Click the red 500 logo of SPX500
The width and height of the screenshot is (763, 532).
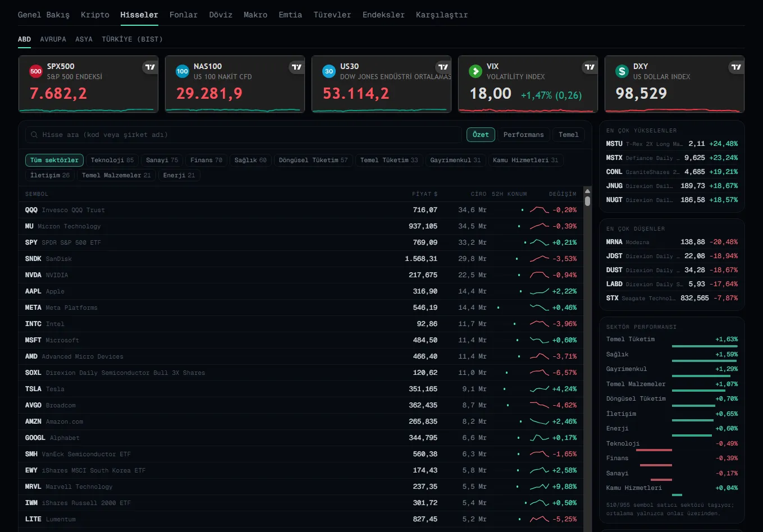(x=36, y=71)
